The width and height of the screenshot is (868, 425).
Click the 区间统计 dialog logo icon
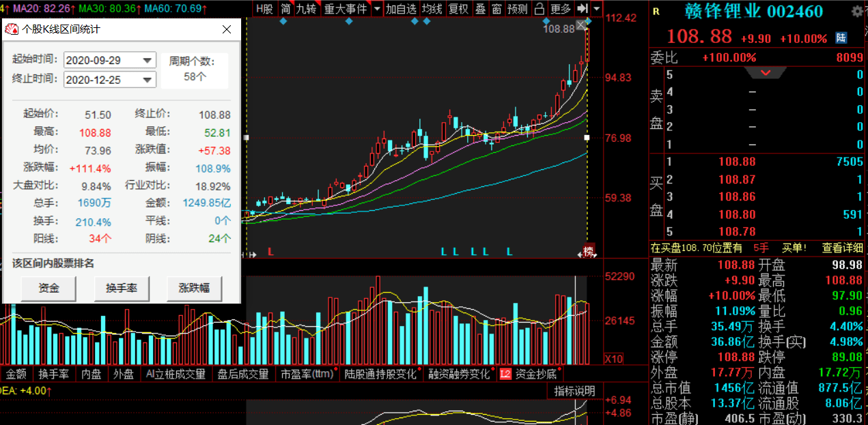click(12, 29)
